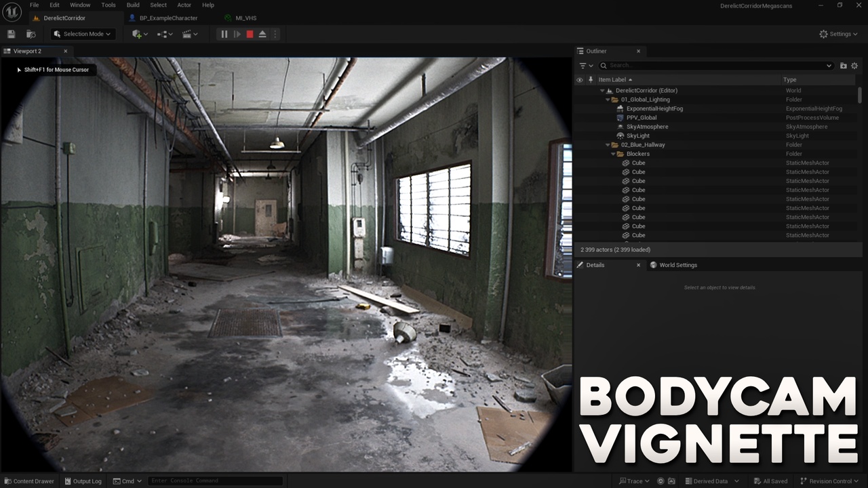Open the play options three-dots menu
The height and width of the screenshot is (488, 868).
(275, 34)
